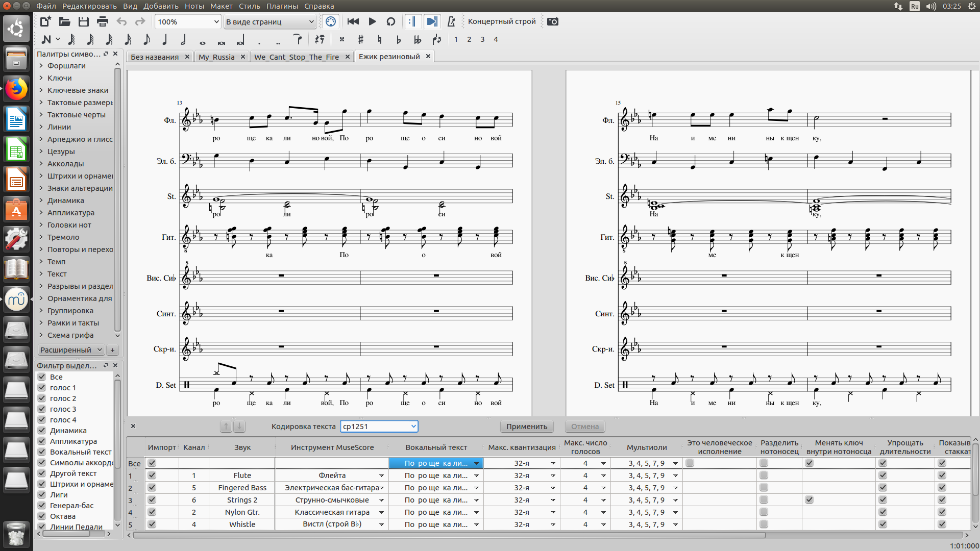980x551 pixels.
Task: Switch to the My_Russia tab
Action: pos(217,56)
